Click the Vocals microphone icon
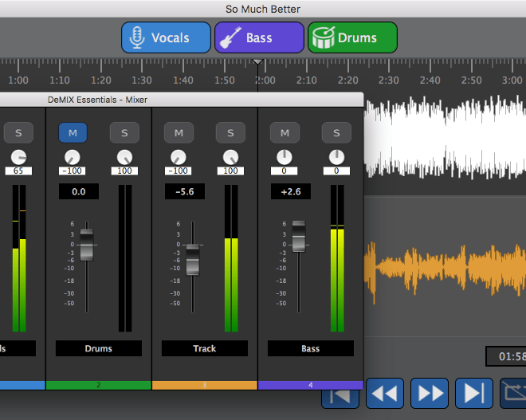Viewport: 526px width, 420px height. coord(137,37)
